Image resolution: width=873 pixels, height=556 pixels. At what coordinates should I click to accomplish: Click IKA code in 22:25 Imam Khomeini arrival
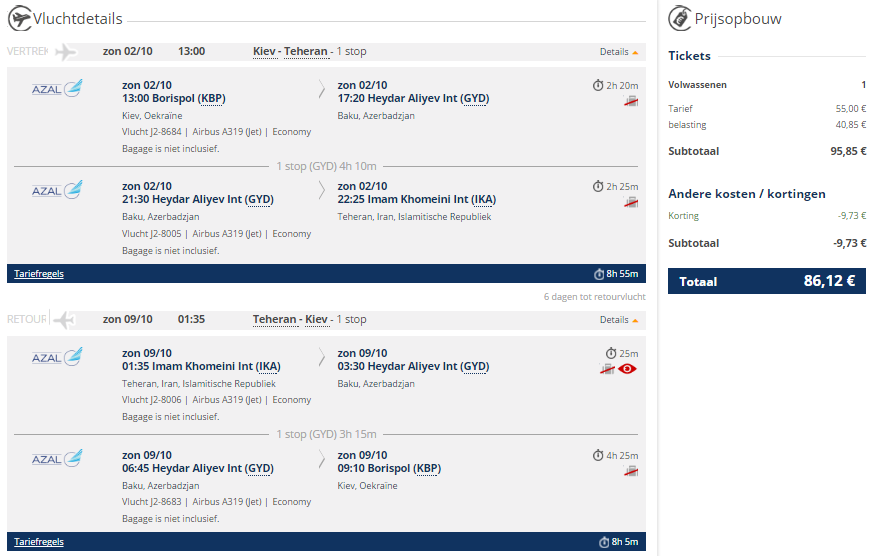tap(483, 200)
